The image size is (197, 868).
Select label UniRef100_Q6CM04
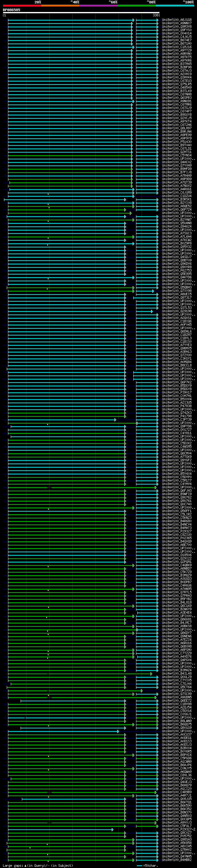(x=176, y=453)
